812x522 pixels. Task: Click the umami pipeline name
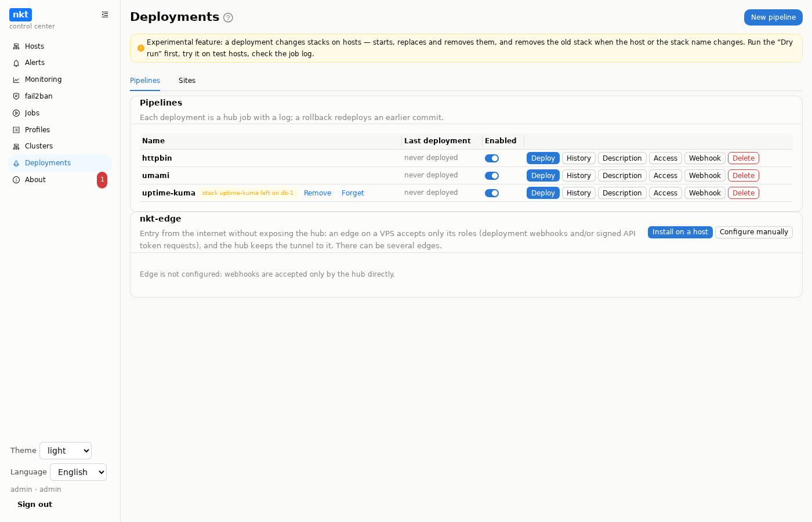(156, 176)
